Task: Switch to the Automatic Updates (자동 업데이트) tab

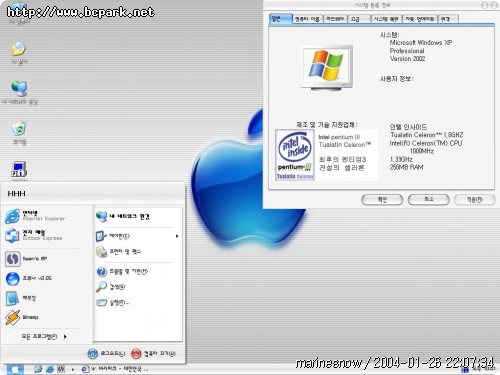Action: [x=420, y=19]
